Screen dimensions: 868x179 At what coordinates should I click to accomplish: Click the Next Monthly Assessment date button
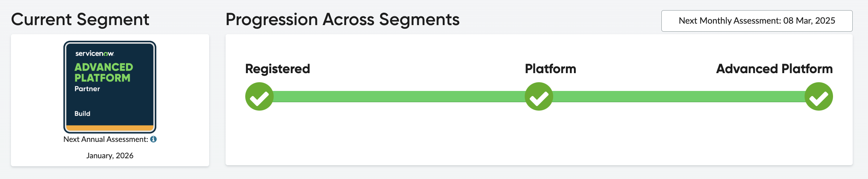pos(756,21)
